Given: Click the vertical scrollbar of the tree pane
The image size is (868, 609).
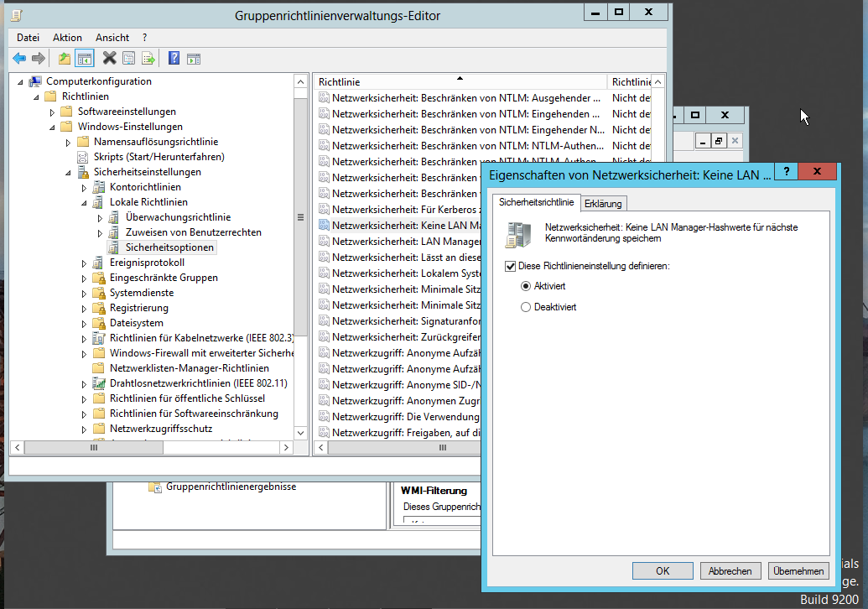Looking at the screenshot, I should point(300,216).
